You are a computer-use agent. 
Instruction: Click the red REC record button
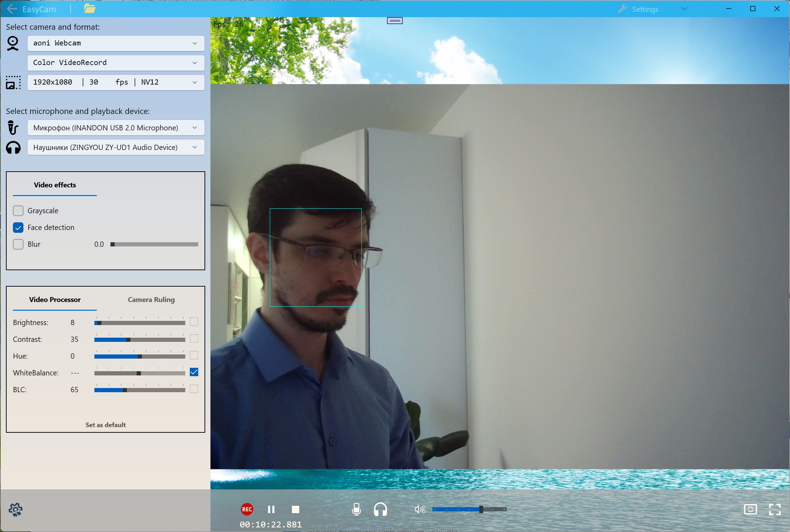[x=247, y=509]
